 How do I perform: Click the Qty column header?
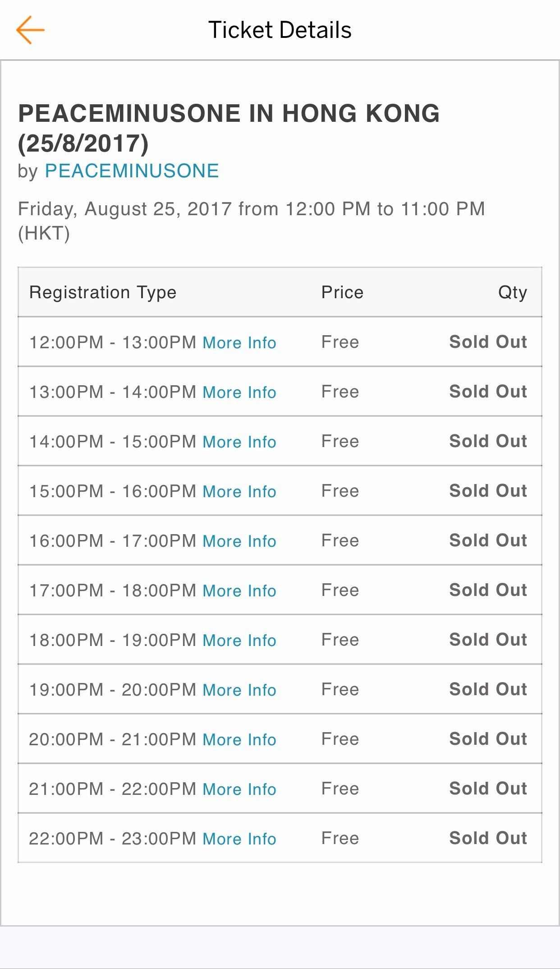pos(512,292)
